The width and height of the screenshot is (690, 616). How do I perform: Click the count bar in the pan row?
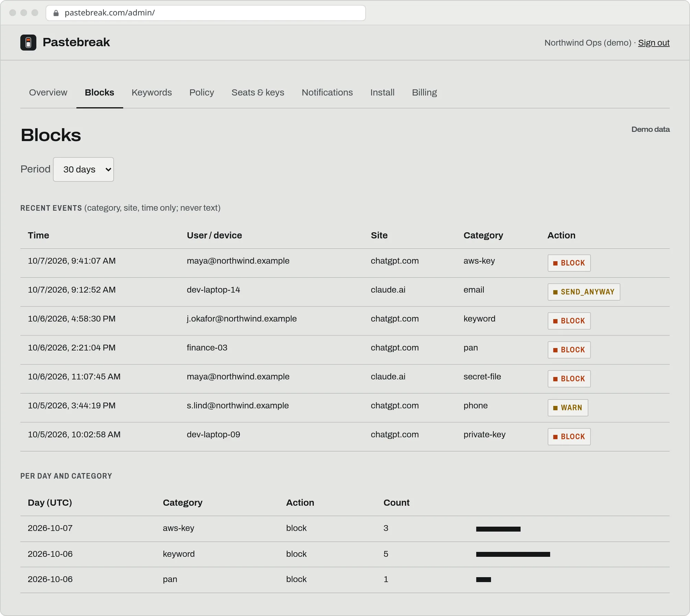[483, 580]
